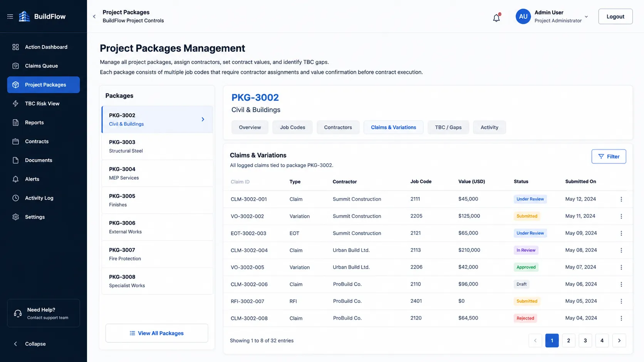Click the back chevron beside Project Packages header
Viewport: 644px width, 362px height.
coord(94,17)
